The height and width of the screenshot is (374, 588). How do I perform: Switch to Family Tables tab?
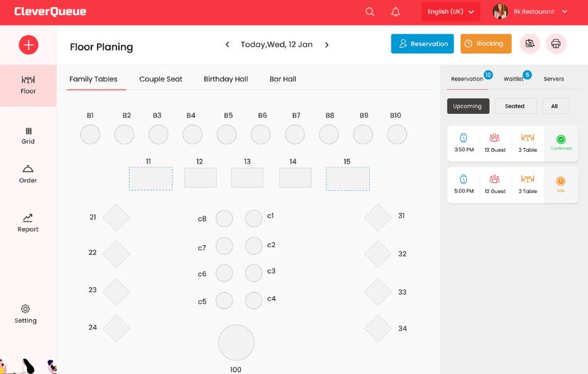point(93,79)
